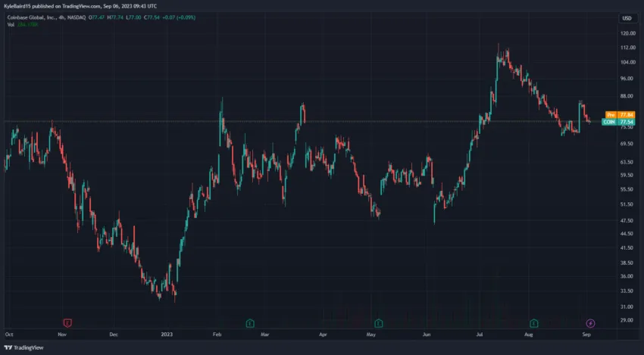Viewport: 644px width, 355px height.
Task: Click the 112.00 price axis label
Action: [x=627, y=48]
